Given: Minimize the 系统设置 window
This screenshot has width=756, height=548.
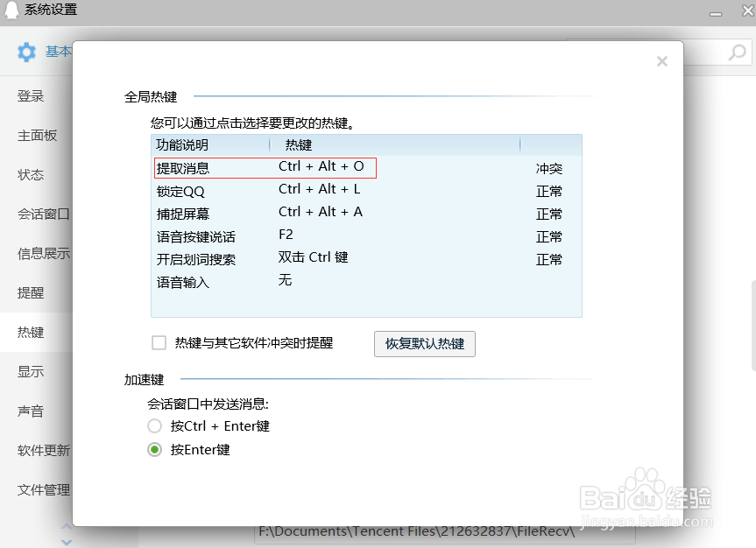Looking at the screenshot, I should click(716, 13).
